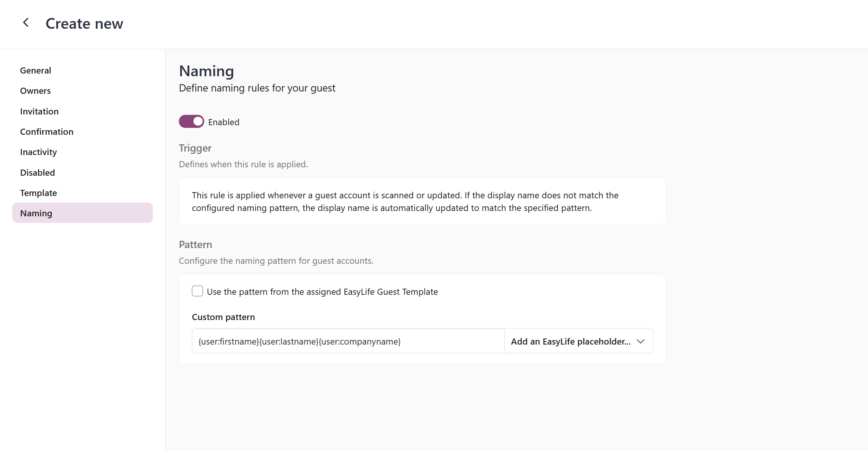The image size is (868, 451).
Task: Click the Custom pattern label
Action: [x=223, y=317]
